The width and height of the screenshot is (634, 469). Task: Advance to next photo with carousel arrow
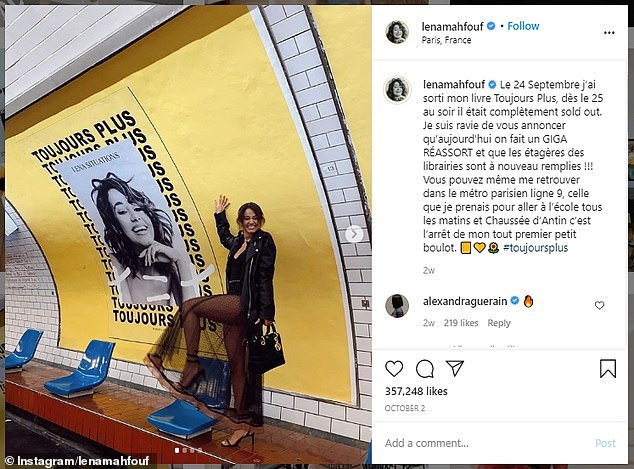[354, 234]
